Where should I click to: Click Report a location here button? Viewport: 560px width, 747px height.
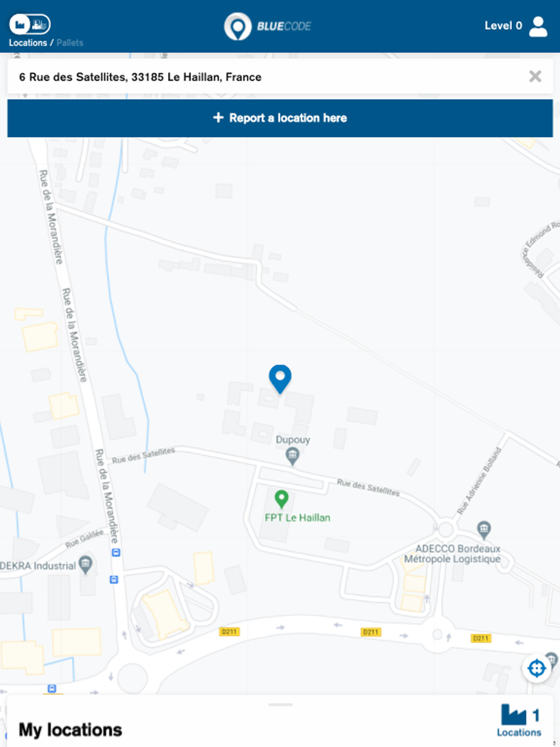(x=280, y=118)
